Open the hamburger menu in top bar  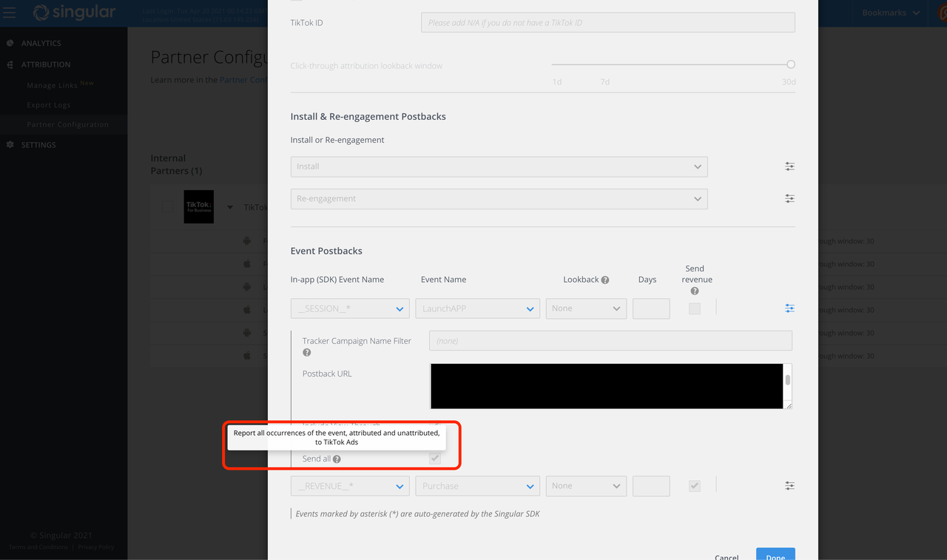[10, 13]
